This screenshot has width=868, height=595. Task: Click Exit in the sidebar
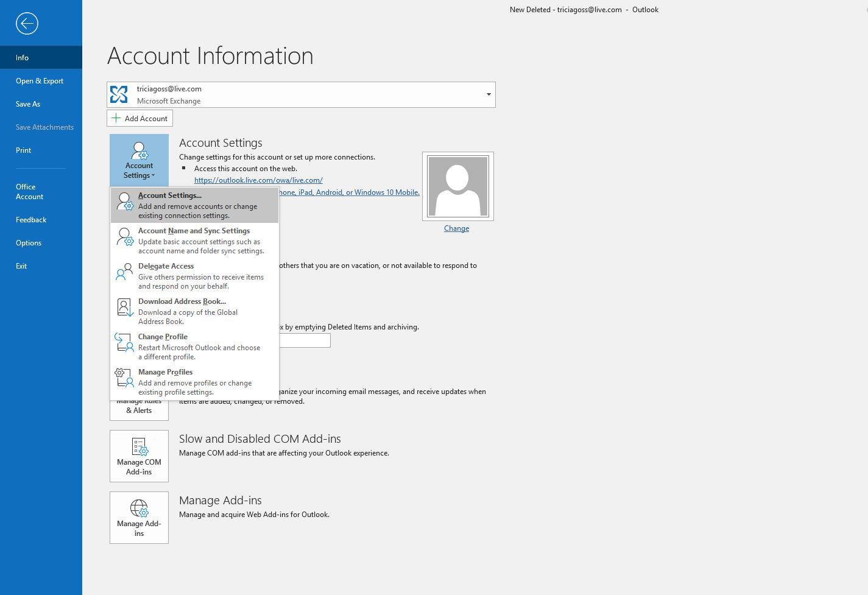click(x=41, y=266)
